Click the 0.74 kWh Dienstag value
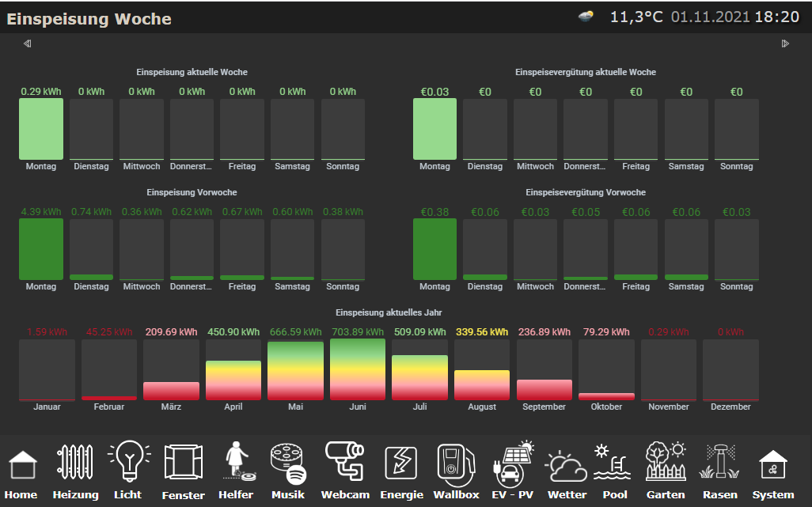The image size is (812, 507). (x=91, y=212)
